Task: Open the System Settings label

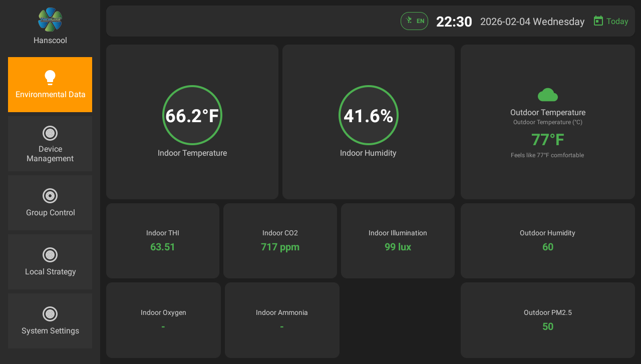Action: click(x=50, y=331)
